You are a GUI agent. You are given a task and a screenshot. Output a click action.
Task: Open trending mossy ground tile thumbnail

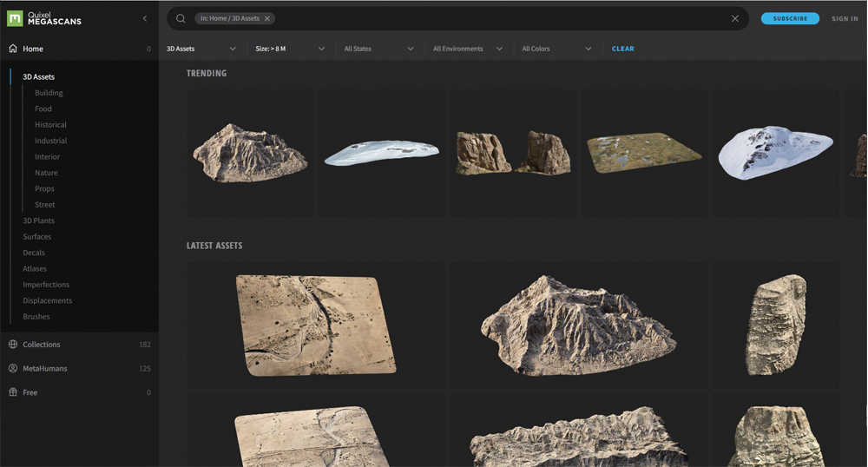pos(644,153)
